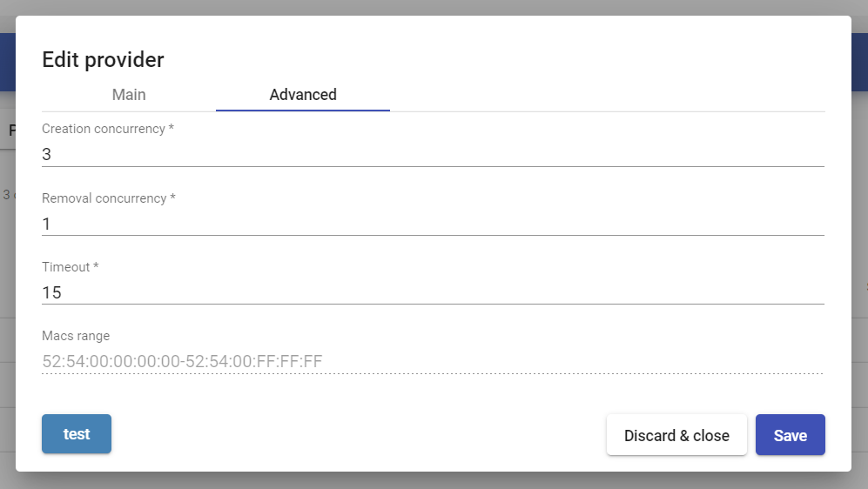Screen dimensions: 868x489
Task: Focus the Removal concurrency input field
Action: coord(433,224)
